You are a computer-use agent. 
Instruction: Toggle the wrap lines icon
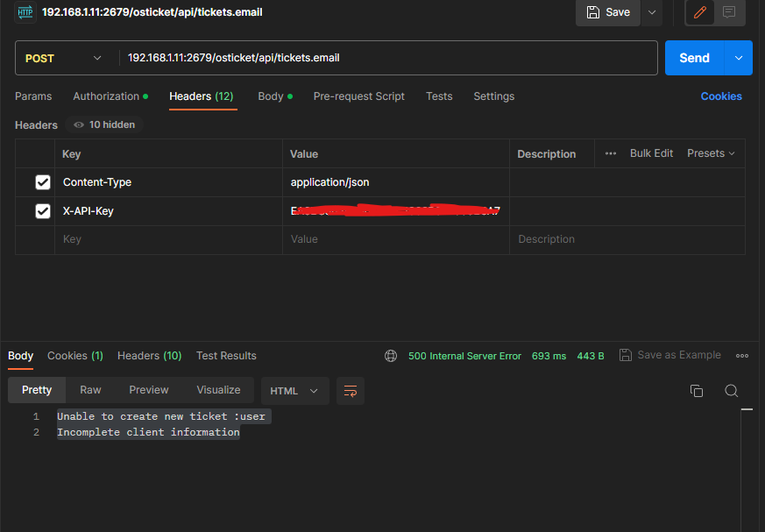[x=351, y=391]
